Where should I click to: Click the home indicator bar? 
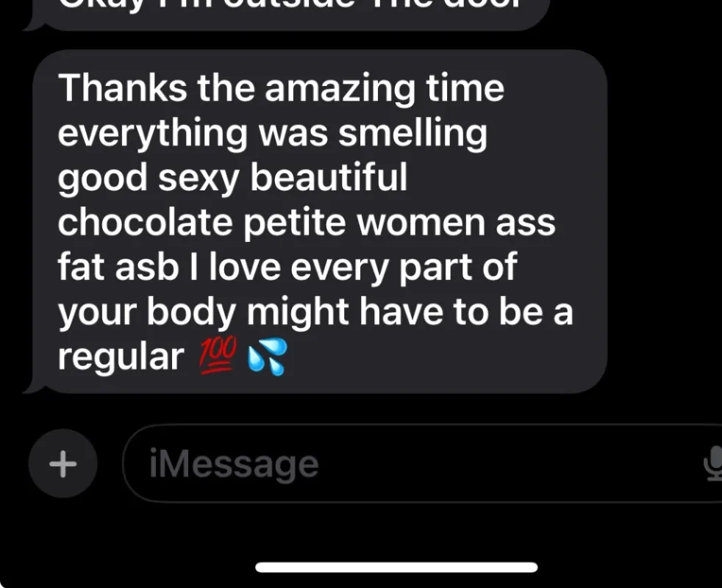[x=396, y=567]
